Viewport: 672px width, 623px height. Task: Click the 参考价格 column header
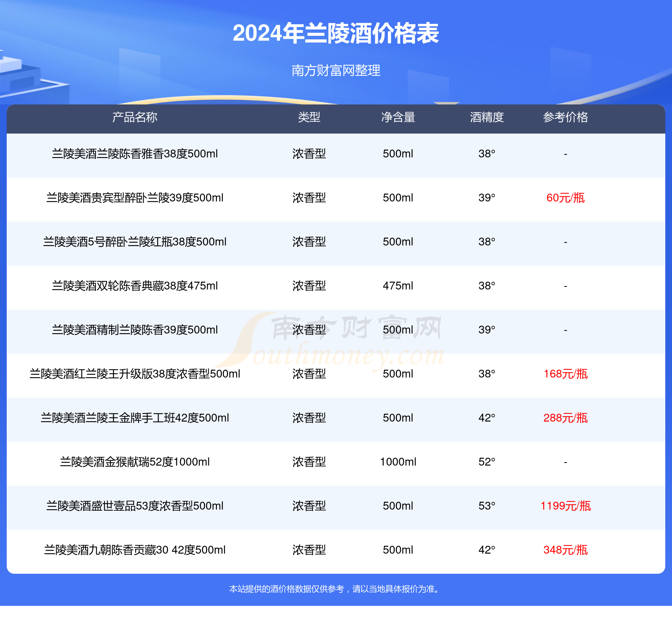pos(566,117)
